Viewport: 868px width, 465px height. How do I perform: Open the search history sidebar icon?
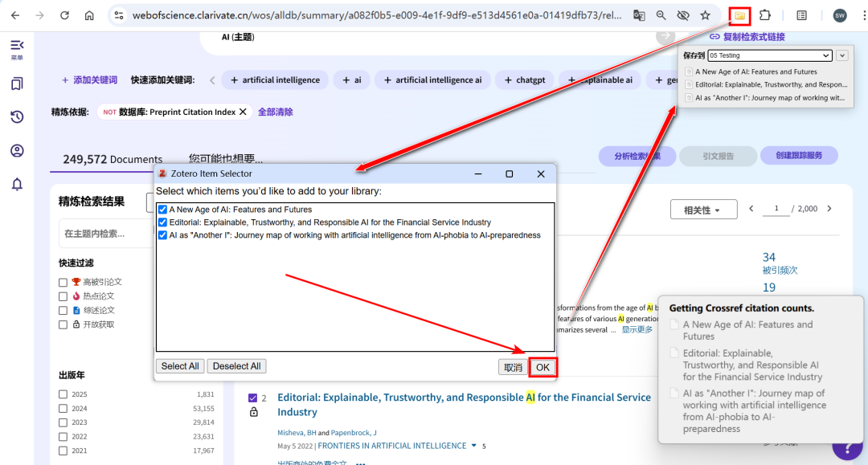click(x=17, y=117)
